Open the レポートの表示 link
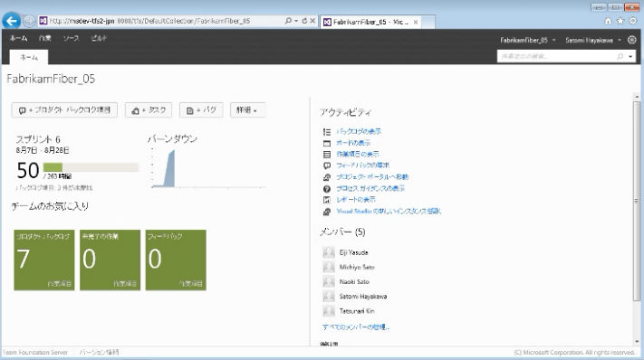Screen dimensions: 644x360 (x=356, y=200)
